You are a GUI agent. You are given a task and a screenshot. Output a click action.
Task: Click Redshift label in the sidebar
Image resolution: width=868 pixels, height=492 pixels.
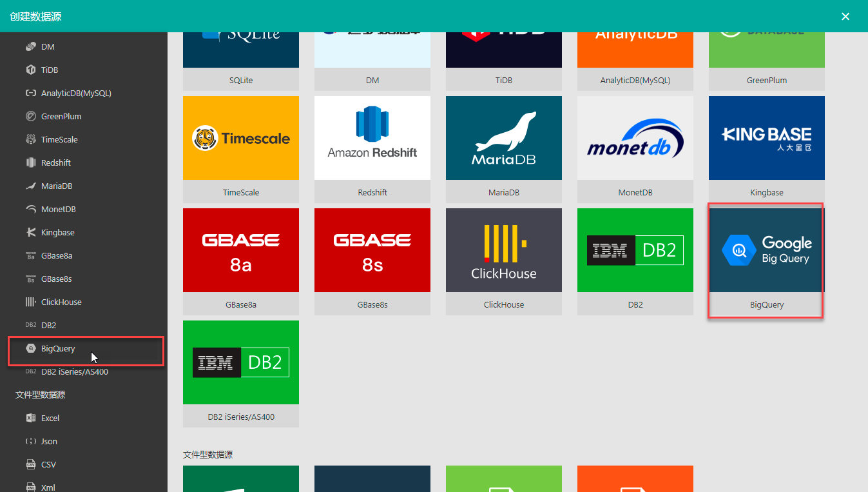coord(56,163)
